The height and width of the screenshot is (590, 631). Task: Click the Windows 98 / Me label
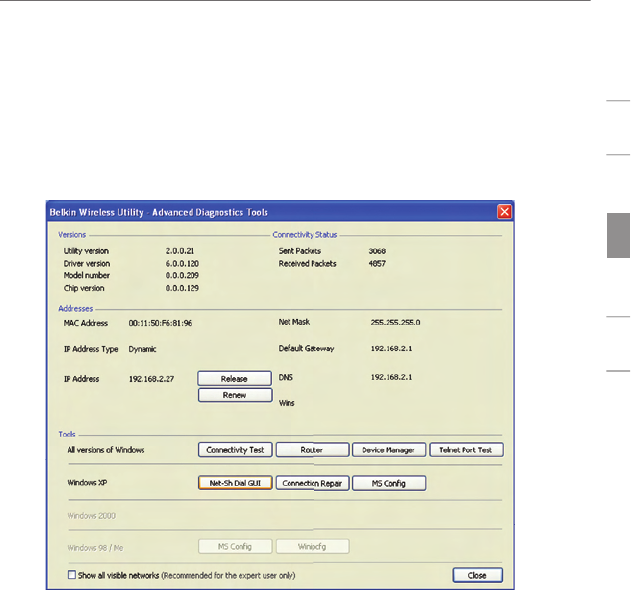(x=95, y=548)
